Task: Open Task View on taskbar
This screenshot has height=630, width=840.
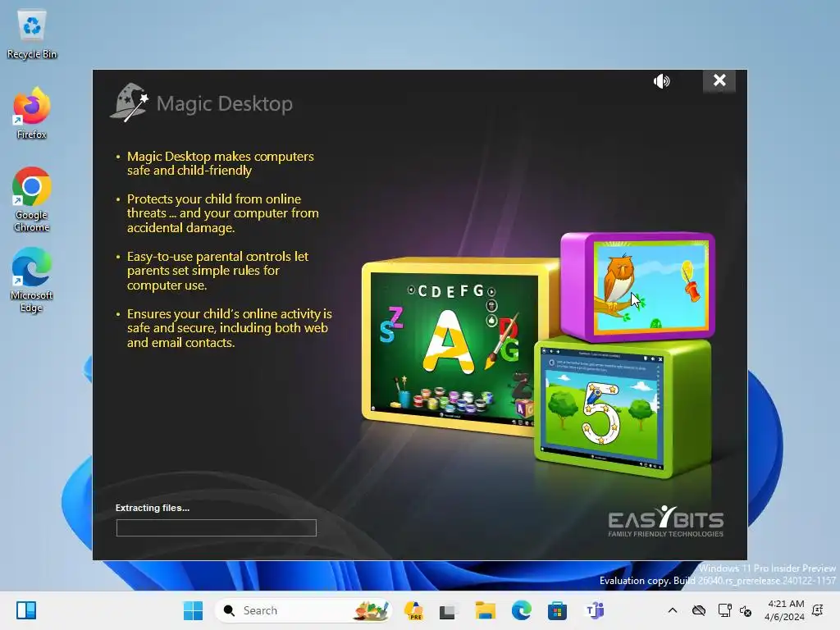Action: (x=449, y=610)
